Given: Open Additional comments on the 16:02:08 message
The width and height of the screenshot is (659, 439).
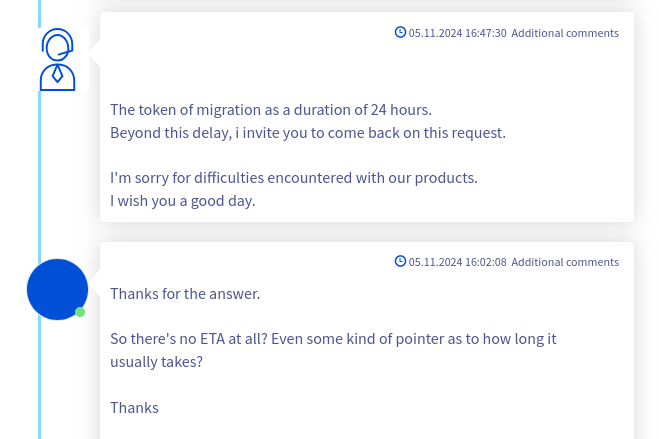Looking at the screenshot, I should point(565,262).
